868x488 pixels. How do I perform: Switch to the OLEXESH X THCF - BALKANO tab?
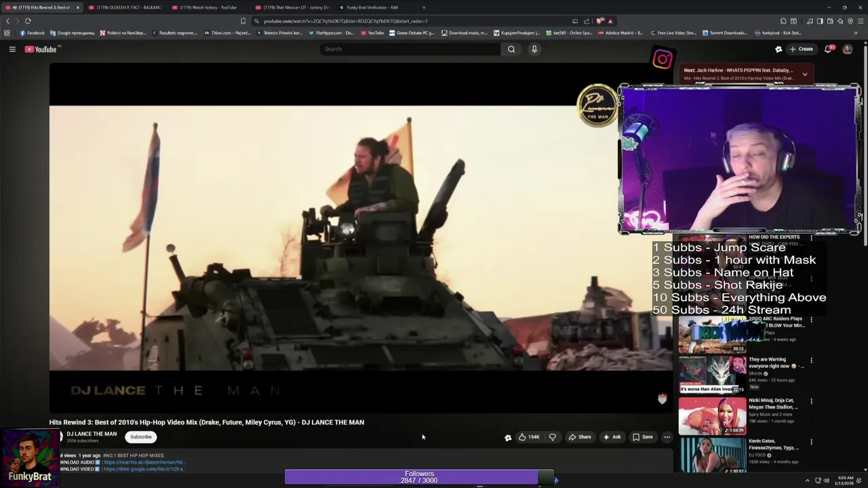126,7
